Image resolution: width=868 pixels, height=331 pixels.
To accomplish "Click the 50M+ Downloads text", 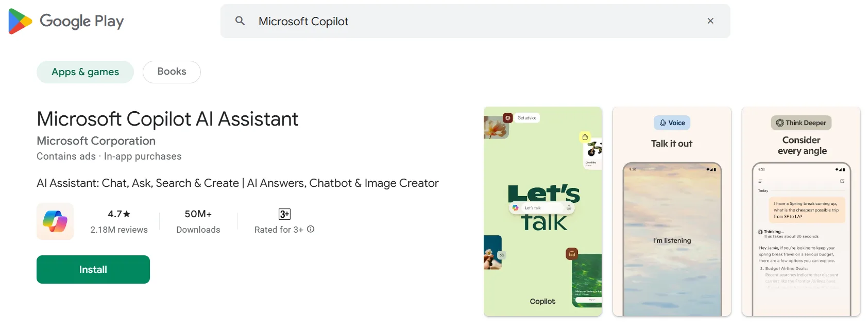I will pyautogui.click(x=198, y=222).
